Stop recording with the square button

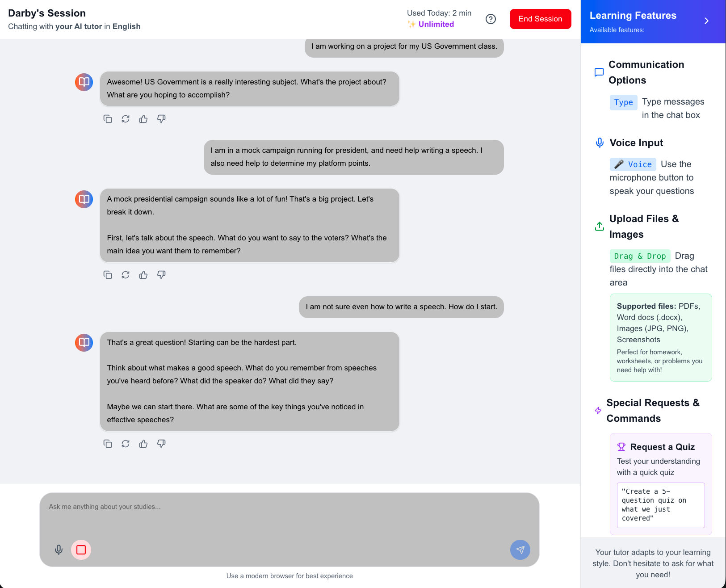(x=81, y=550)
